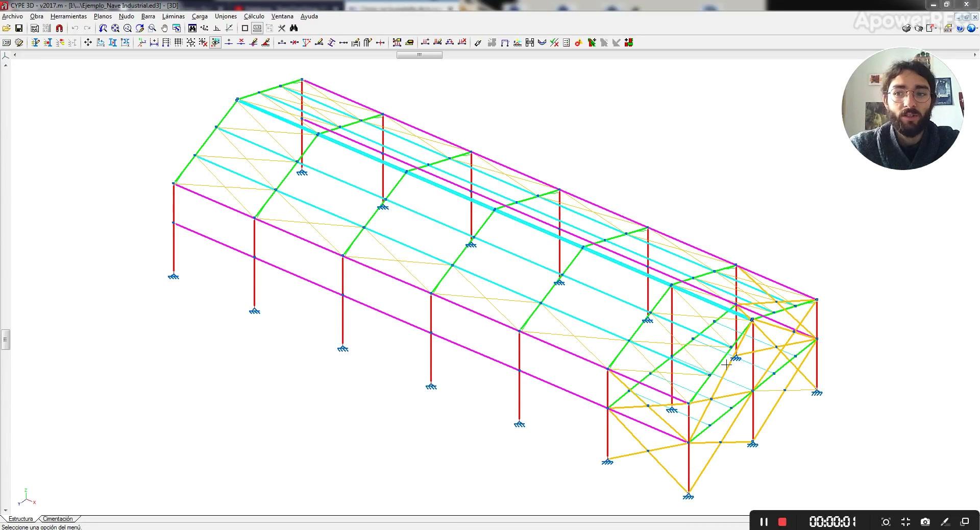Expand the Herramientas dropdown menu

point(68,16)
